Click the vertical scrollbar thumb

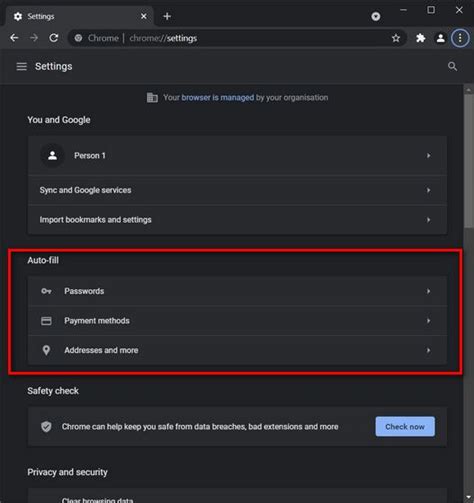click(x=469, y=162)
